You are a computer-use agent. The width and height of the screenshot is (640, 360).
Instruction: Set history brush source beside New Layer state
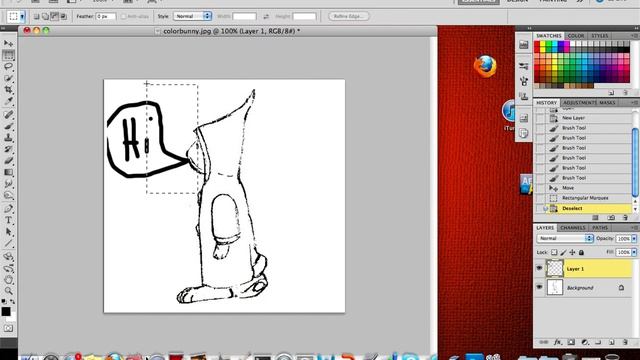540,118
